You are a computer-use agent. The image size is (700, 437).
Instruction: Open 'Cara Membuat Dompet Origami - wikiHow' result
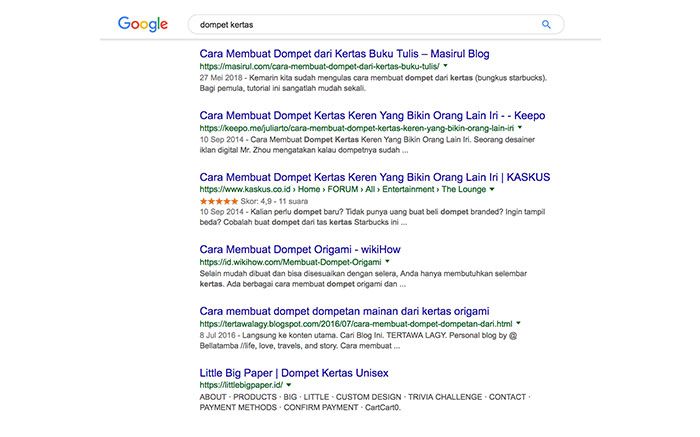(x=300, y=249)
